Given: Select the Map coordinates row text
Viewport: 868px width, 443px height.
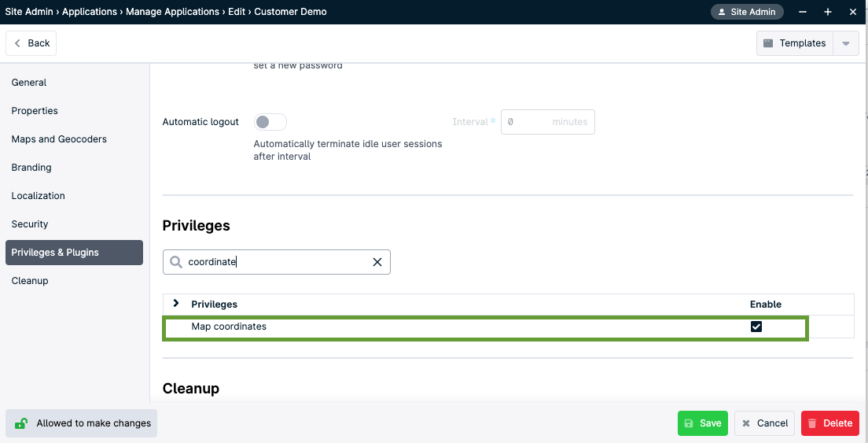Looking at the screenshot, I should coord(229,327).
